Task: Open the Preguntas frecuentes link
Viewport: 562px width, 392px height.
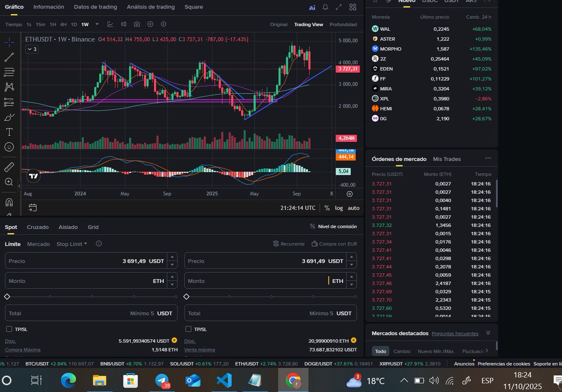Action: (455, 334)
